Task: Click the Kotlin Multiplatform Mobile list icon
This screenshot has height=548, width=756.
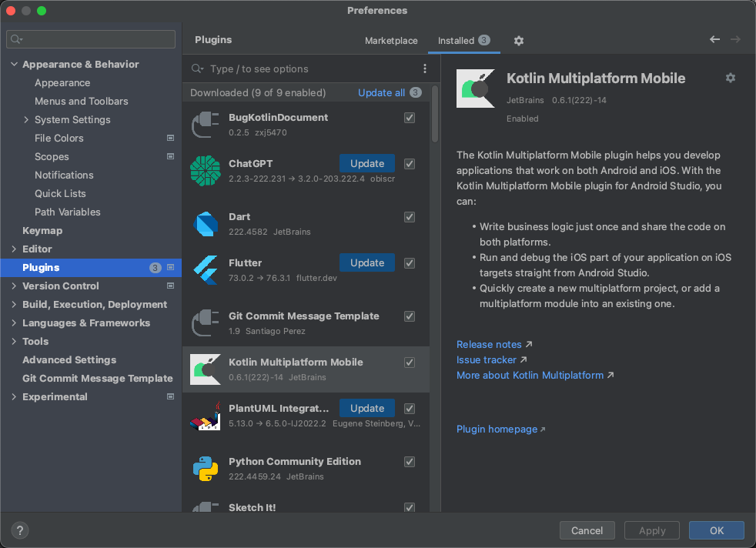Action: point(206,369)
